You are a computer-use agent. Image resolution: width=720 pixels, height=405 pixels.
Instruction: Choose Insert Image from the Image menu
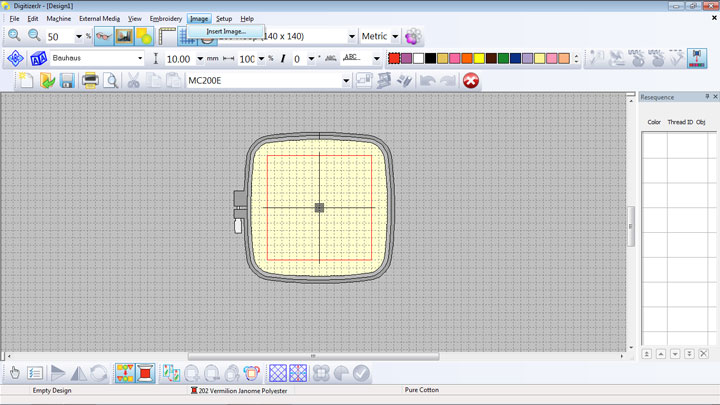pyautogui.click(x=226, y=31)
